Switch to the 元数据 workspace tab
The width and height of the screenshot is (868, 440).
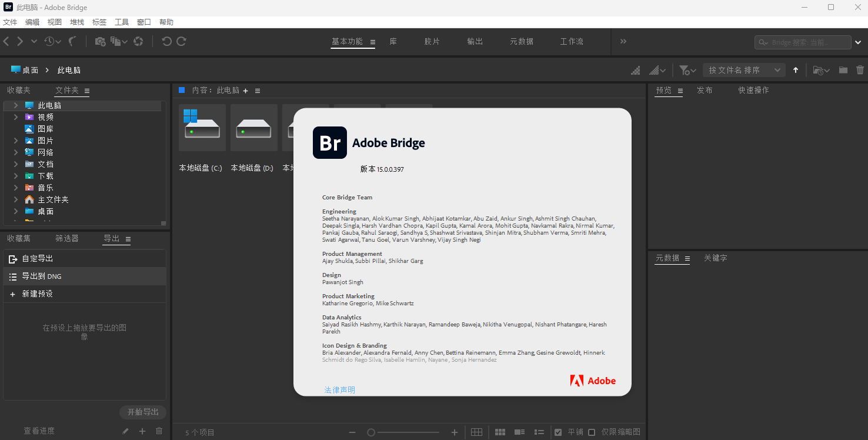pos(522,41)
